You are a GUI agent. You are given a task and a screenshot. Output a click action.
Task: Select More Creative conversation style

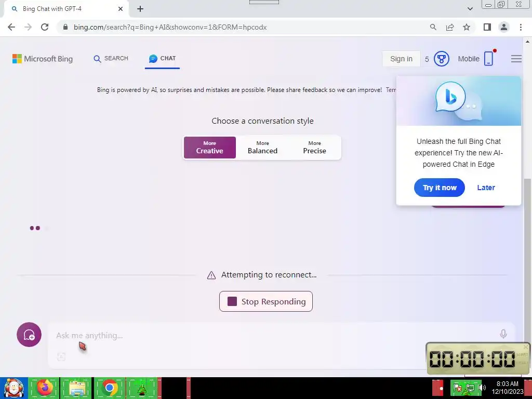(210, 148)
